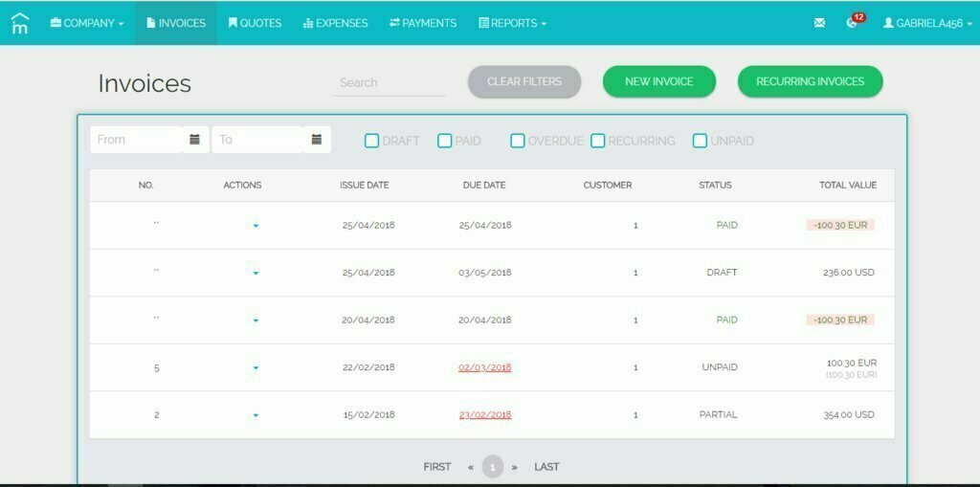Click overdue due date 23/02/2018

point(485,415)
